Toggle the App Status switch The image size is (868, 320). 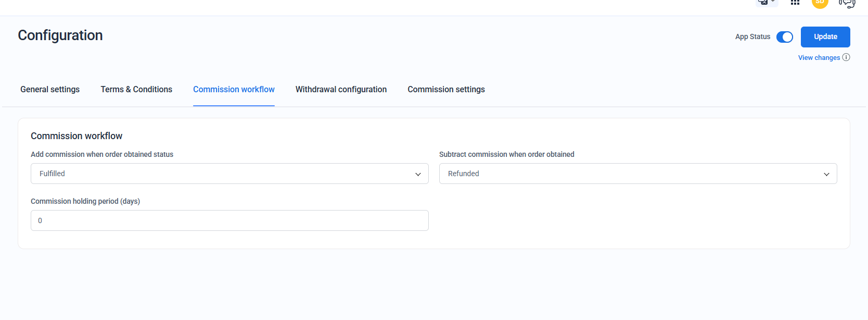[784, 37]
